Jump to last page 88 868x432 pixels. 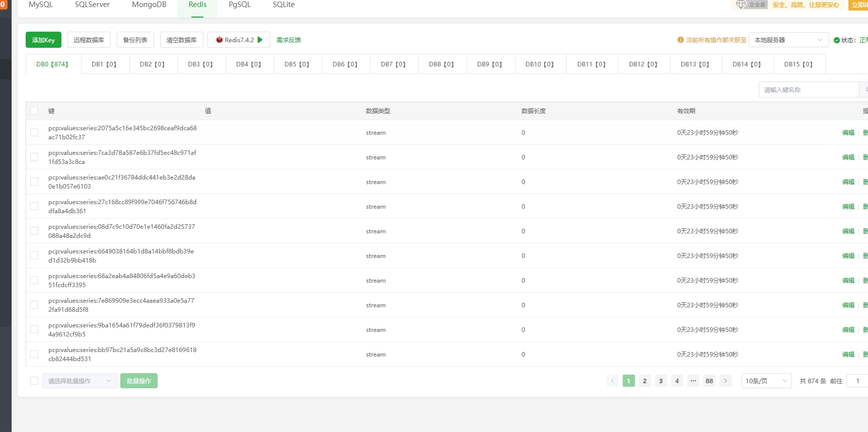[709, 381]
